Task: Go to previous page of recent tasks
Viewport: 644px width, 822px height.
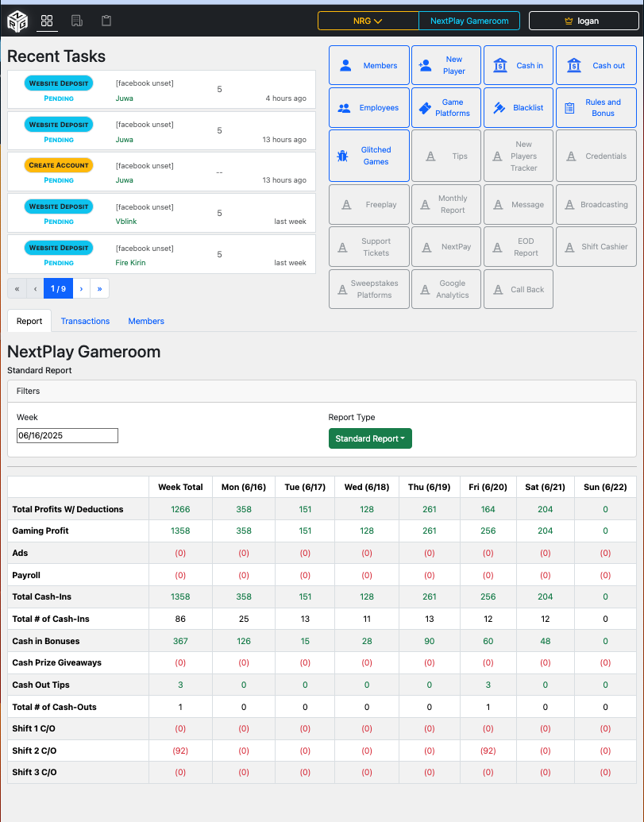Action: pos(35,288)
